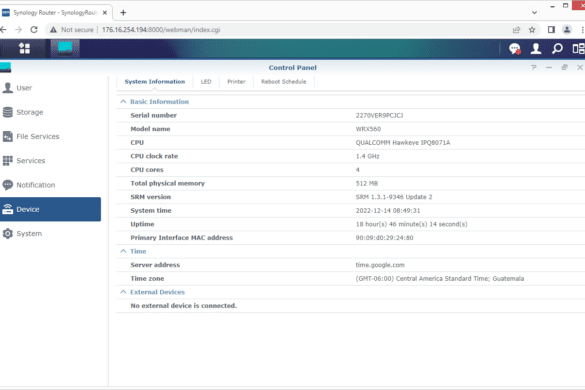Maximize the Control Panel window
The image size is (585, 390).
pos(564,68)
